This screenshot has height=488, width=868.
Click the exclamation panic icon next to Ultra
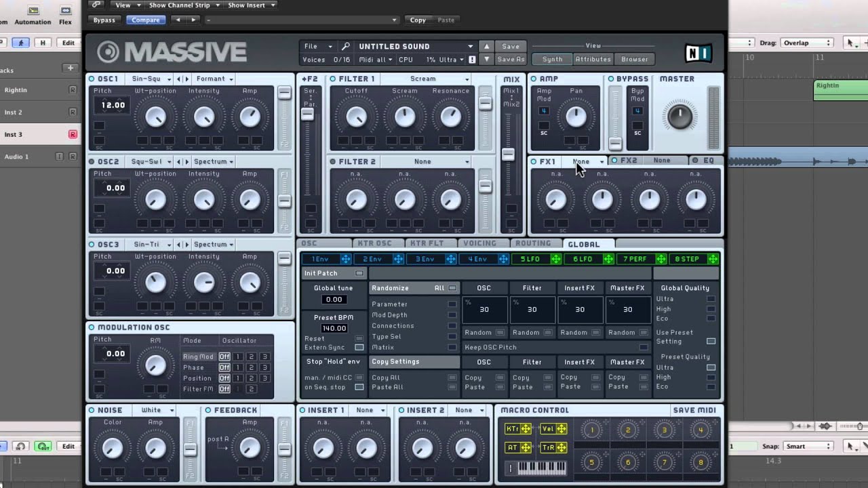(x=472, y=60)
